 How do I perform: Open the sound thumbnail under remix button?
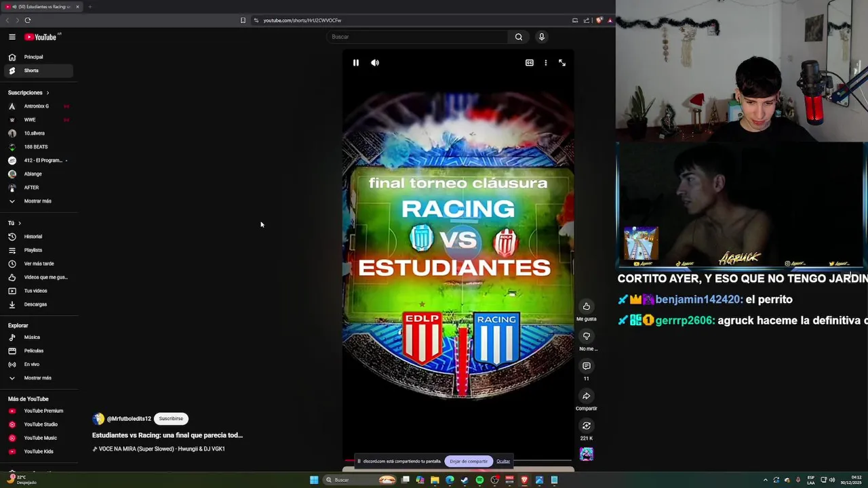point(587,453)
